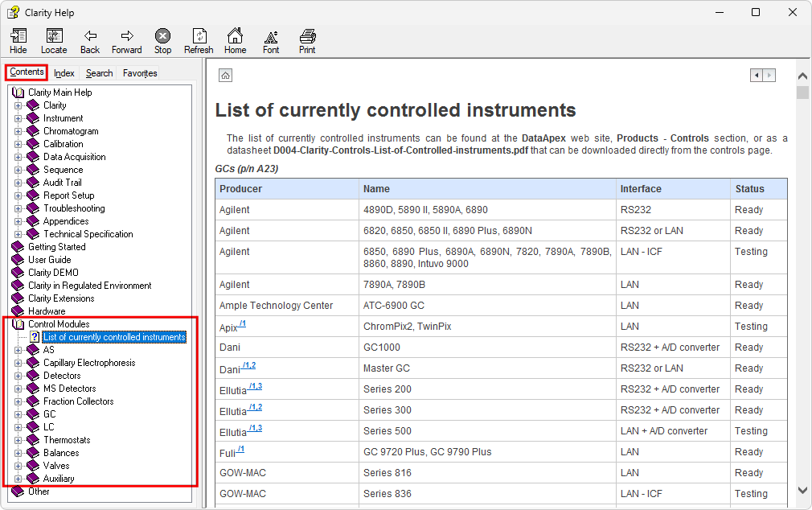Expand the GC tree node

click(x=18, y=414)
